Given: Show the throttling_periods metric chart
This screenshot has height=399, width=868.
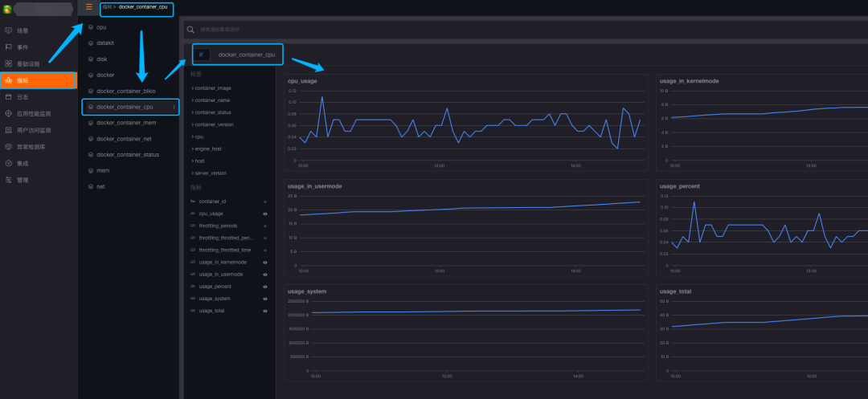Looking at the screenshot, I should 265,226.
